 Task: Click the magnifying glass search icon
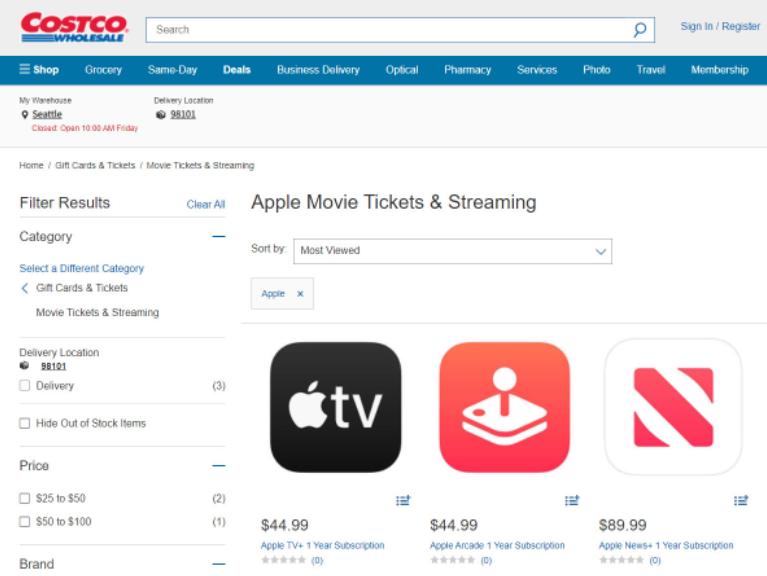click(639, 30)
